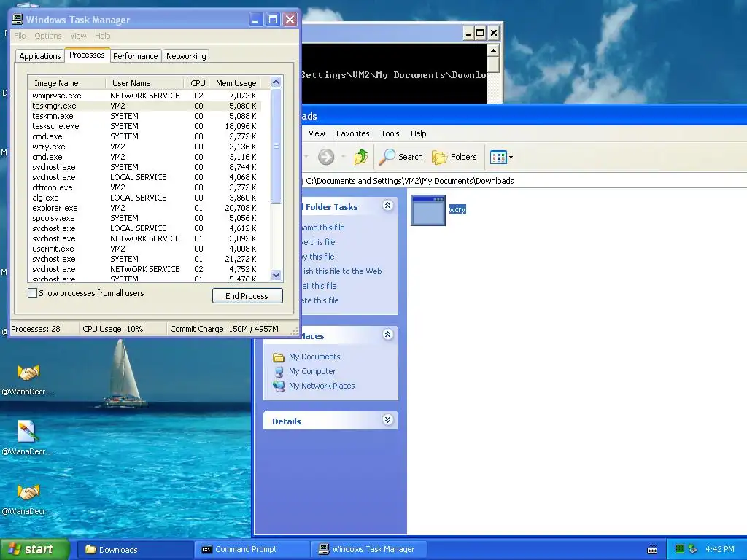The height and width of the screenshot is (560, 747).
Task: Click the Task Manager title bar icon
Action: [x=18, y=20]
